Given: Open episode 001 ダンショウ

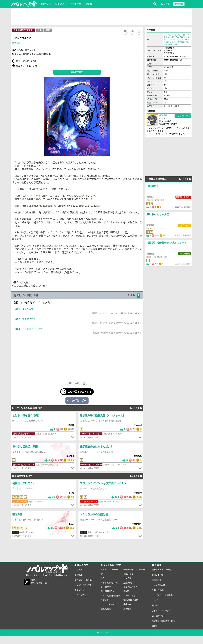Looking at the screenshot, I should click(x=24, y=309).
